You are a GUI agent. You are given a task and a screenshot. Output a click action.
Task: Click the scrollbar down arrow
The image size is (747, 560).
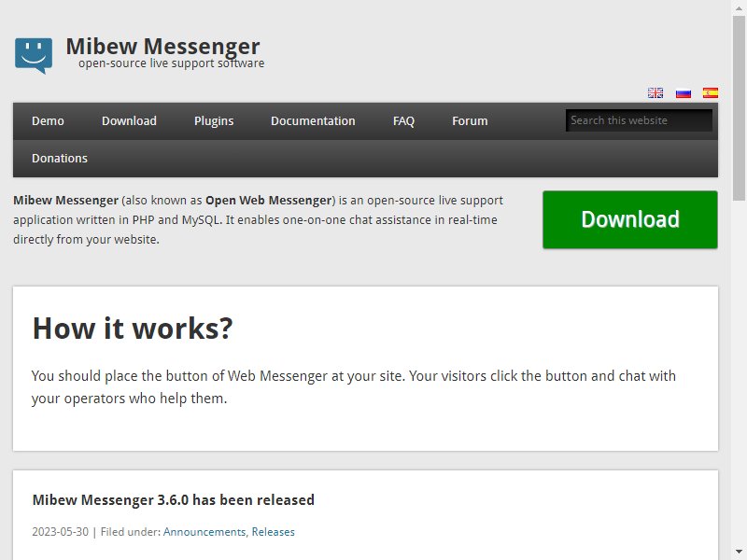click(739, 553)
